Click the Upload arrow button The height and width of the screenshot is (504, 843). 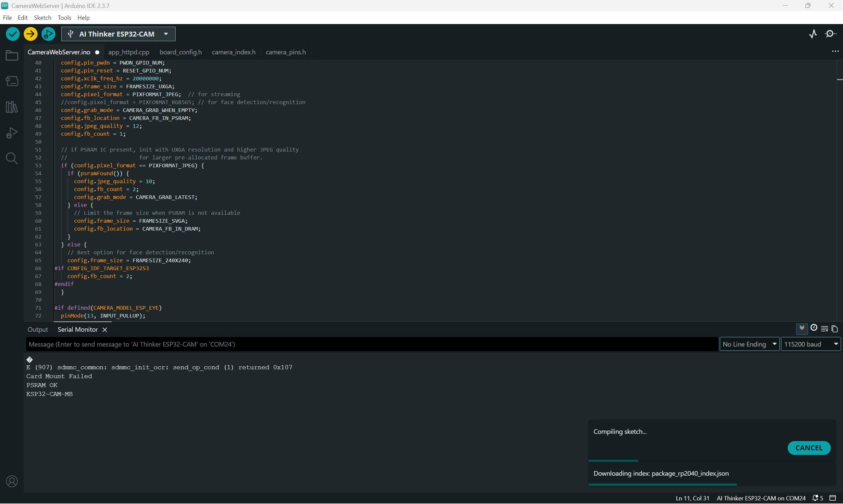(31, 34)
